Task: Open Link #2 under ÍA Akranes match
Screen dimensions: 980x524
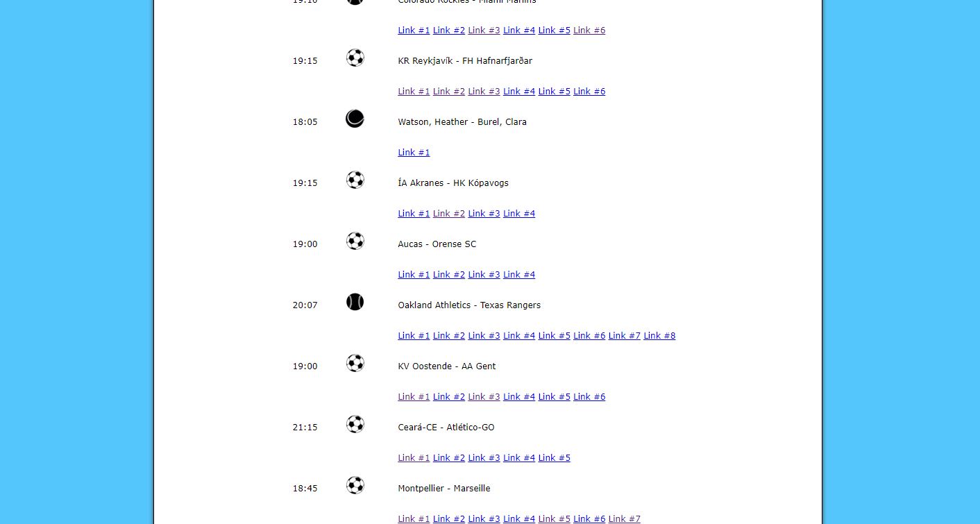Action: (x=449, y=214)
